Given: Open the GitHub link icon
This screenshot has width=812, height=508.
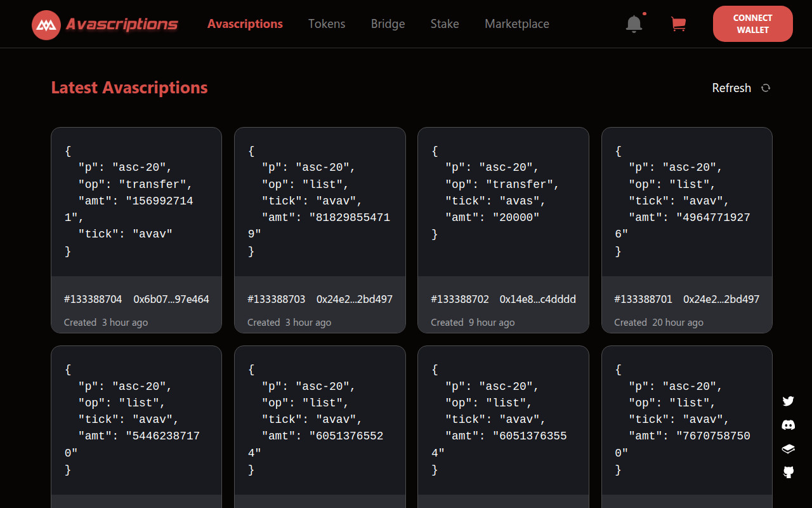Looking at the screenshot, I should pyautogui.click(x=789, y=472).
